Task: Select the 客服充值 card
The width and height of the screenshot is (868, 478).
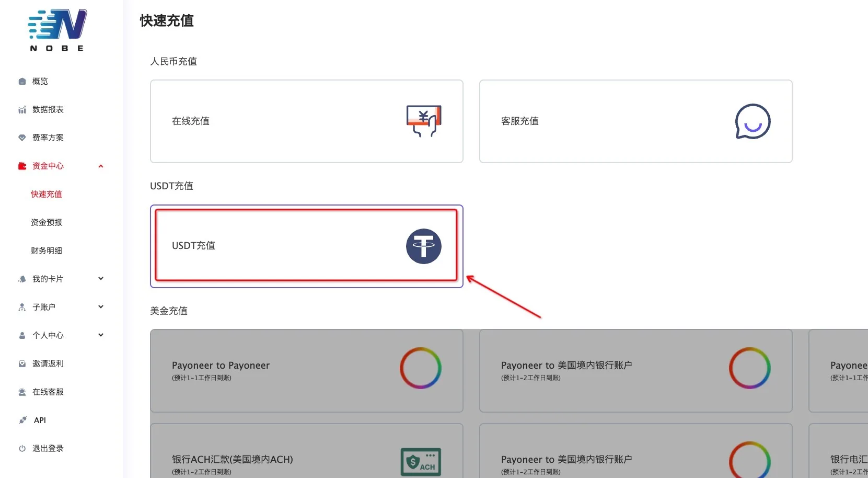Action: pyautogui.click(x=636, y=121)
